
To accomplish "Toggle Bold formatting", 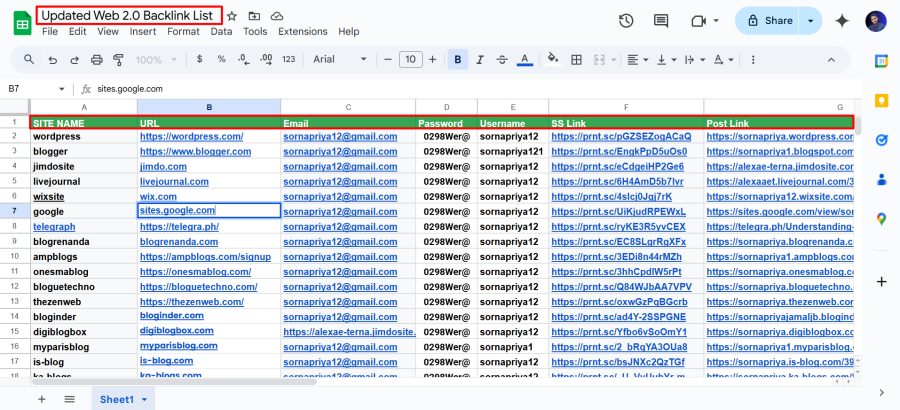I will [x=457, y=60].
